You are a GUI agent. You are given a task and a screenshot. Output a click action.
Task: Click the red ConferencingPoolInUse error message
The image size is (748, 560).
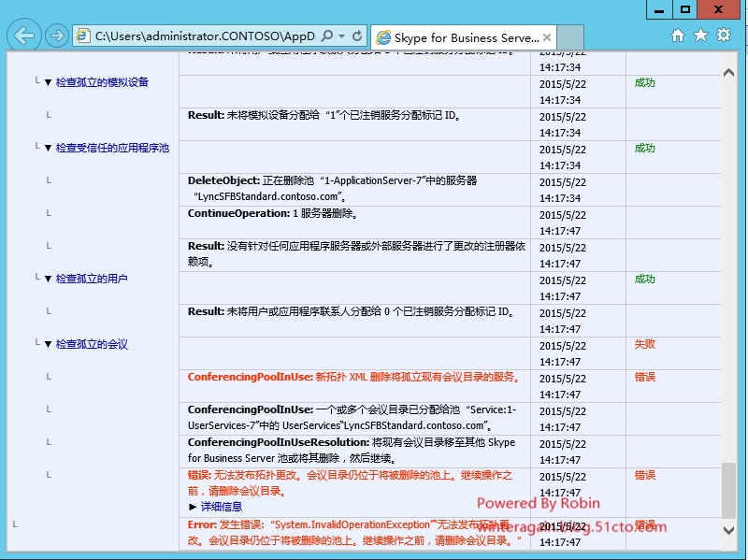pos(353,377)
